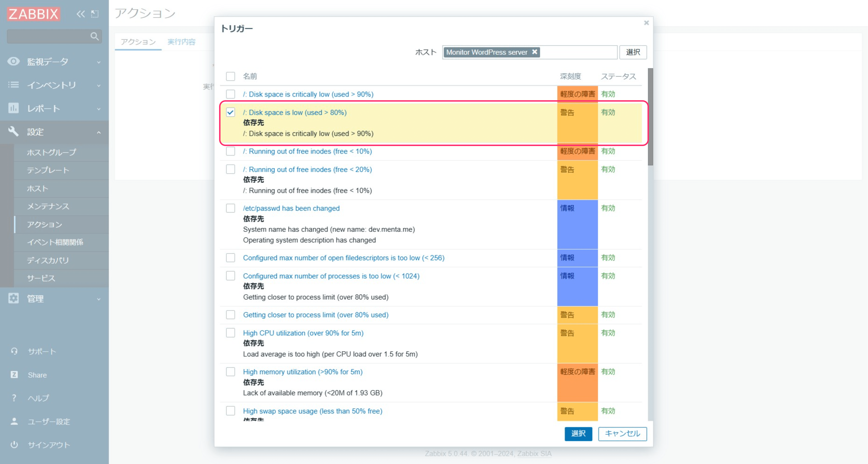Toggle the select-all checkbox beside 名前
The height and width of the screenshot is (464, 868).
coord(231,76)
